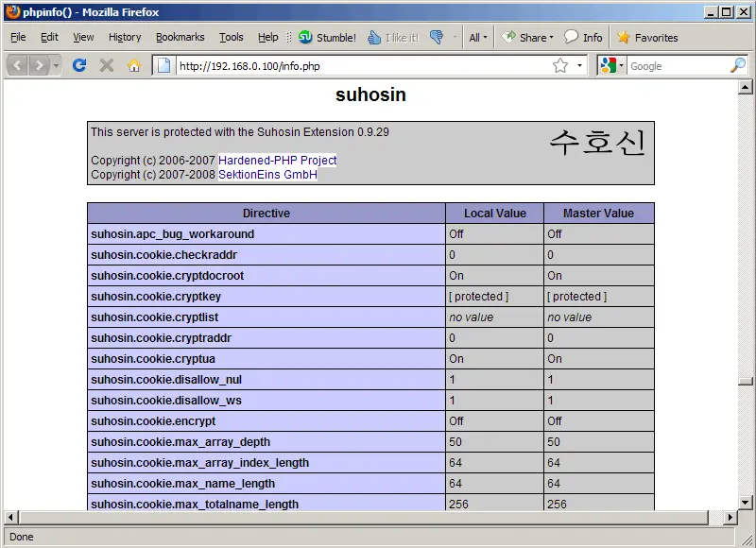Image resolution: width=756 pixels, height=548 pixels.
Task: Open the Tools menu
Action: tap(231, 38)
